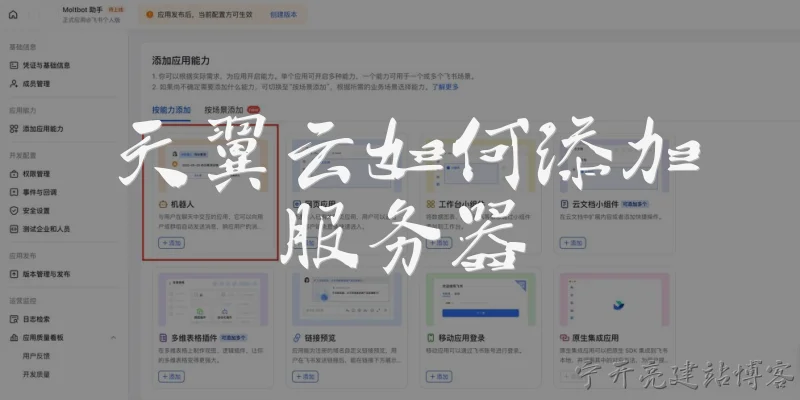Click the 多维表格插件 preview image

pyautogui.click(x=213, y=299)
